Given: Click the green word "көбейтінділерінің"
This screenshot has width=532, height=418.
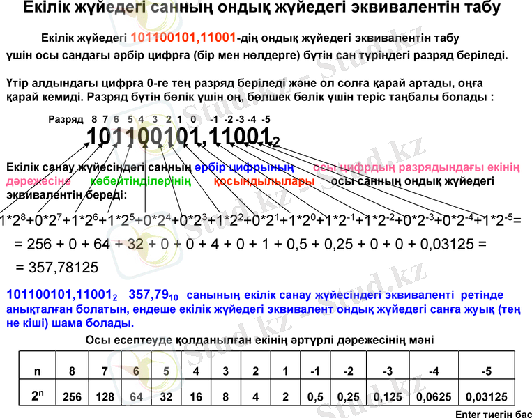Looking at the screenshot, I should (140, 181).
